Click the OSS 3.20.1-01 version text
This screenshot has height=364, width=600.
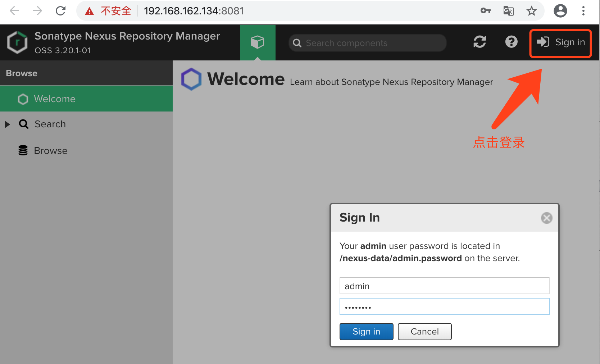click(63, 51)
